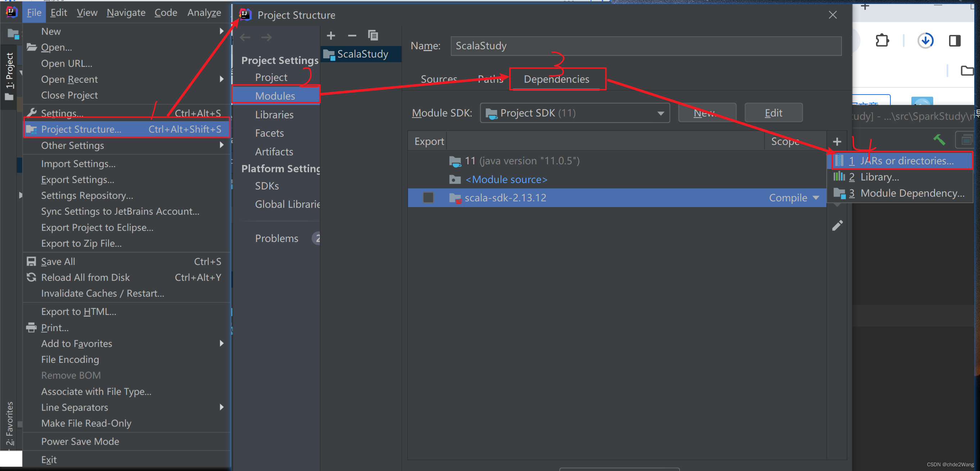Expand the Add to Favorites submenu
Screen dimensions: 980x471
click(x=221, y=343)
